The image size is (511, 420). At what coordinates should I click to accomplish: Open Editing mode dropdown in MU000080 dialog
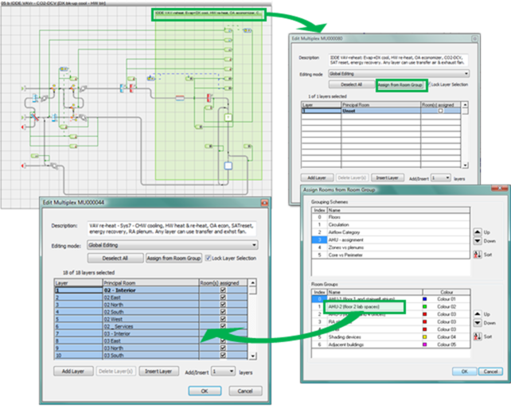465,72
